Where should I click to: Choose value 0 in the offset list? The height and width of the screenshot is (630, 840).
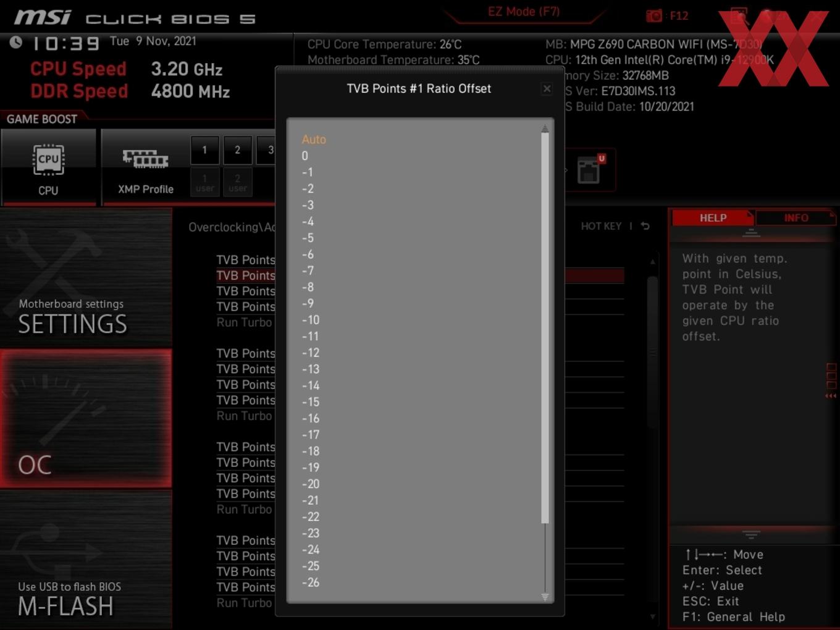304,156
